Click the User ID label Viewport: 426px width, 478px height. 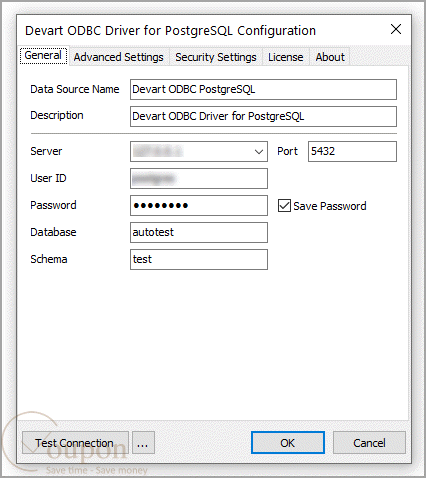(x=48, y=178)
